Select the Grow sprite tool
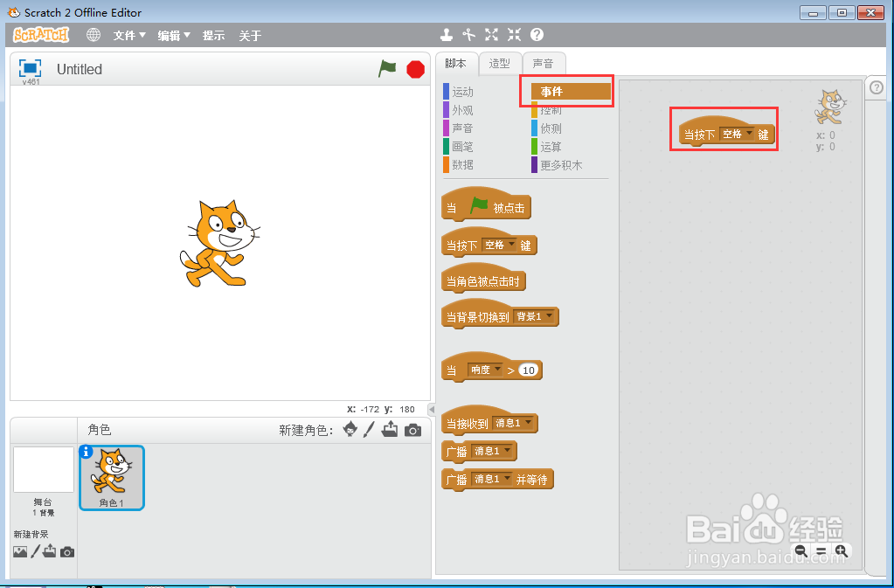 (x=490, y=35)
